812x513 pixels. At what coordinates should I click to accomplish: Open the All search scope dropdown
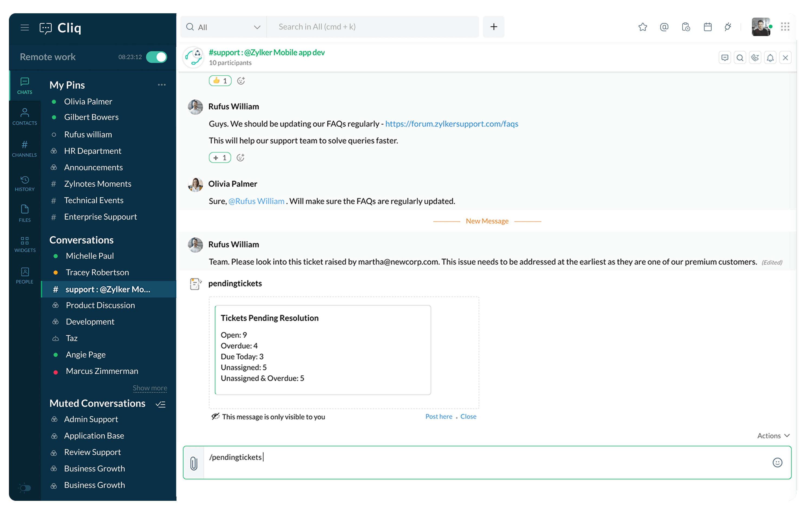click(224, 27)
